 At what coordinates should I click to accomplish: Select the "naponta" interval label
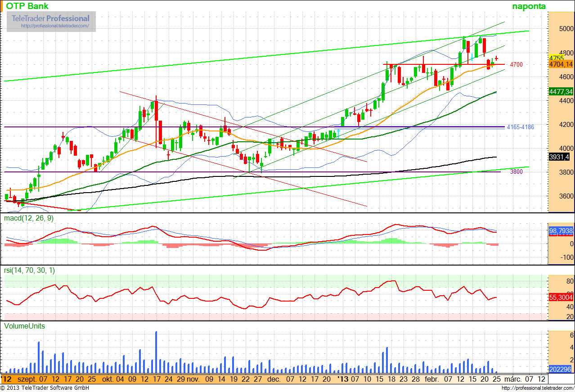point(529,6)
